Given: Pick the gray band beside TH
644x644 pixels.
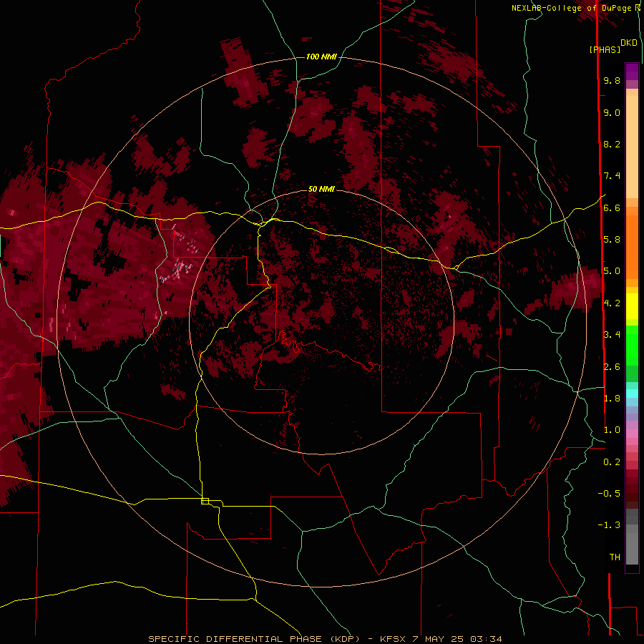Looking at the screenshot, I should click(x=632, y=550).
